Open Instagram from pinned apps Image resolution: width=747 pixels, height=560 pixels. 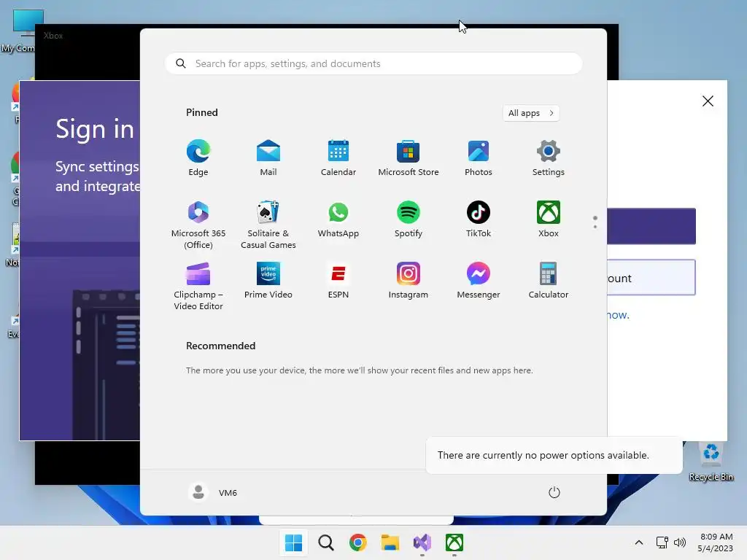pos(409,281)
